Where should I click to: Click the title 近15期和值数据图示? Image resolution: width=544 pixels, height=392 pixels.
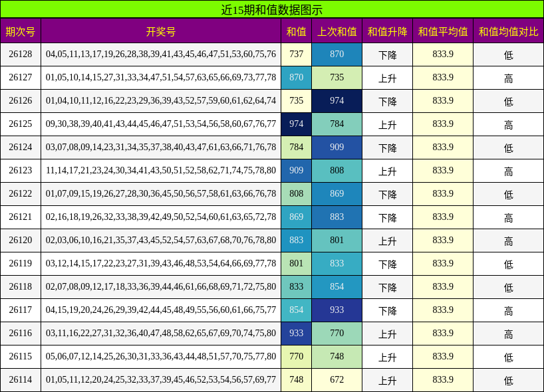272,9
